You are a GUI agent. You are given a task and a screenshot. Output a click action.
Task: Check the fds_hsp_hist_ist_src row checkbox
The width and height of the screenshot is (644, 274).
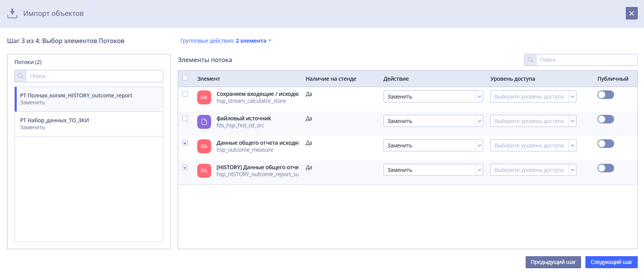coord(185,118)
